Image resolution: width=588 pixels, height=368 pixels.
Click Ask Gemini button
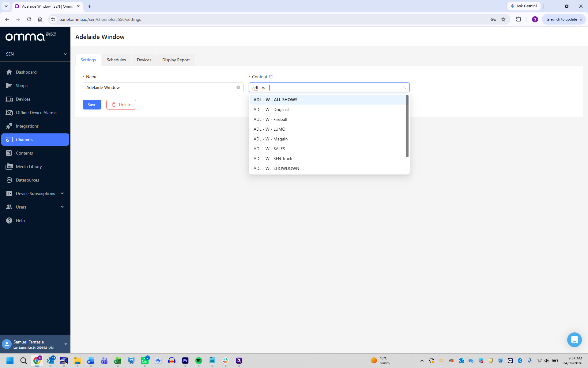(524, 6)
